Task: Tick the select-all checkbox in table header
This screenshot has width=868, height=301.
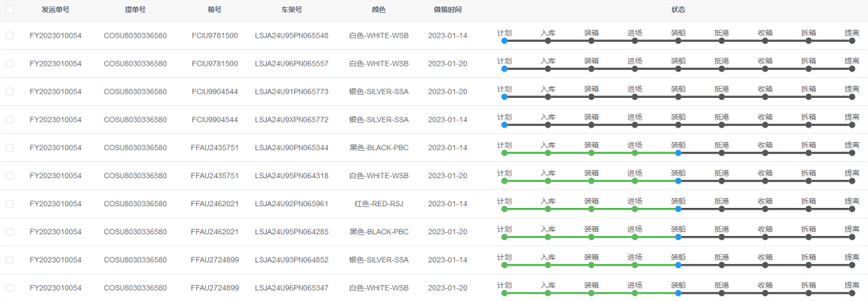Action: pos(10,10)
